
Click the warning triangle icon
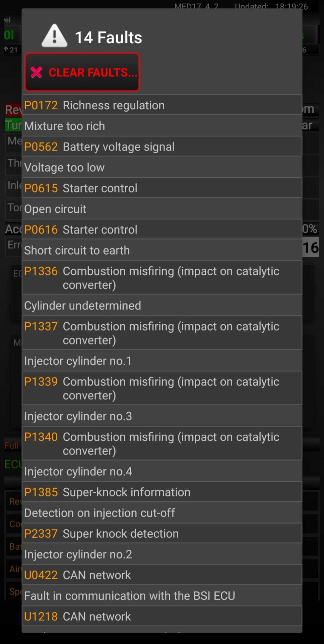point(54,36)
